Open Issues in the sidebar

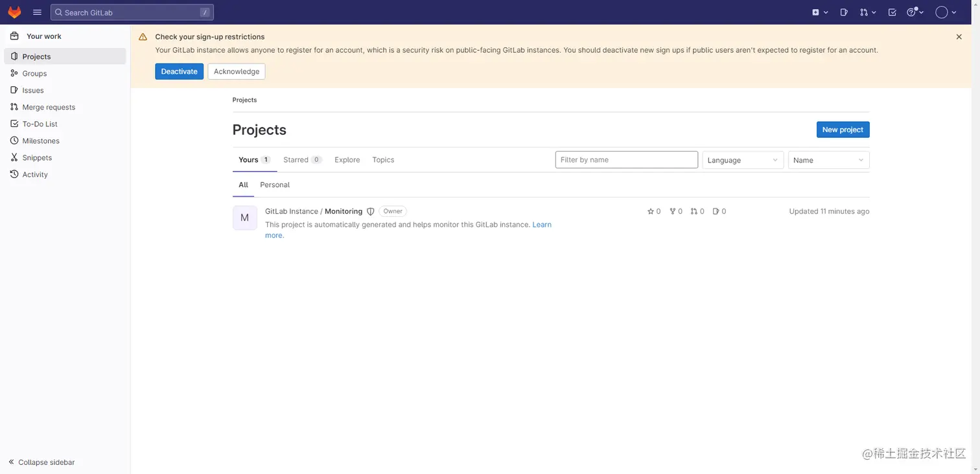(x=65, y=90)
